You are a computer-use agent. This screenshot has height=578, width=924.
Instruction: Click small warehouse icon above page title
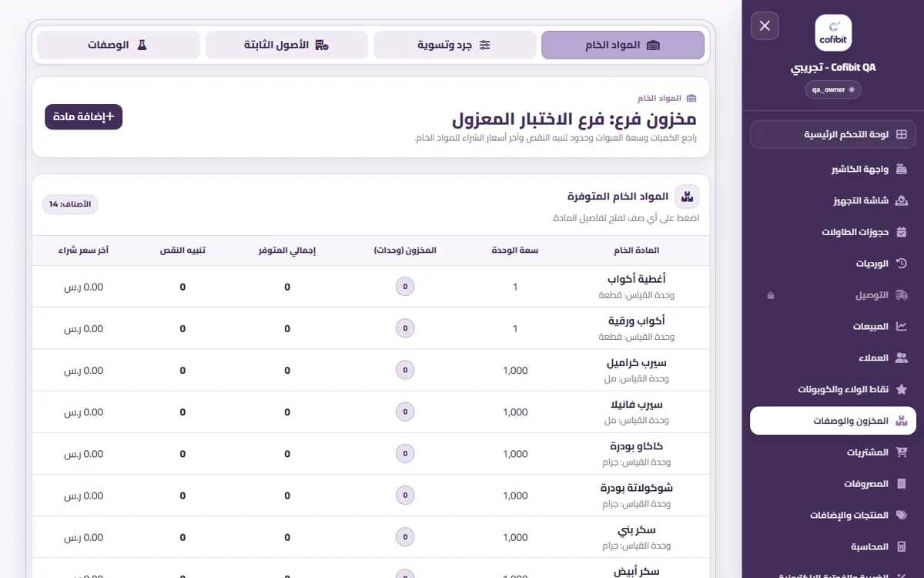pos(691,99)
